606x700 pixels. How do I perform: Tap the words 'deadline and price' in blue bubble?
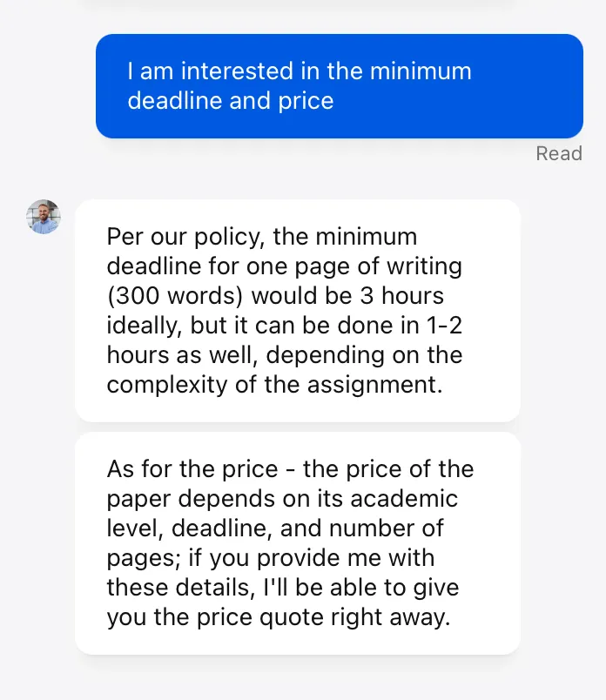tap(231, 100)
